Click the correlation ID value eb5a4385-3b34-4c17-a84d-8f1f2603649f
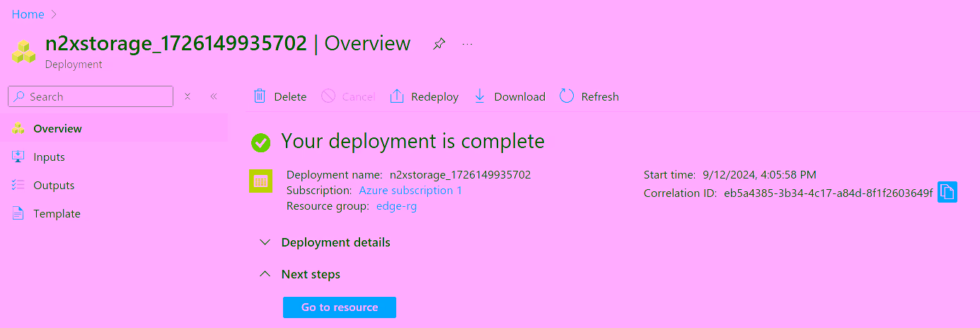980x328 pixels. point(829,193)
